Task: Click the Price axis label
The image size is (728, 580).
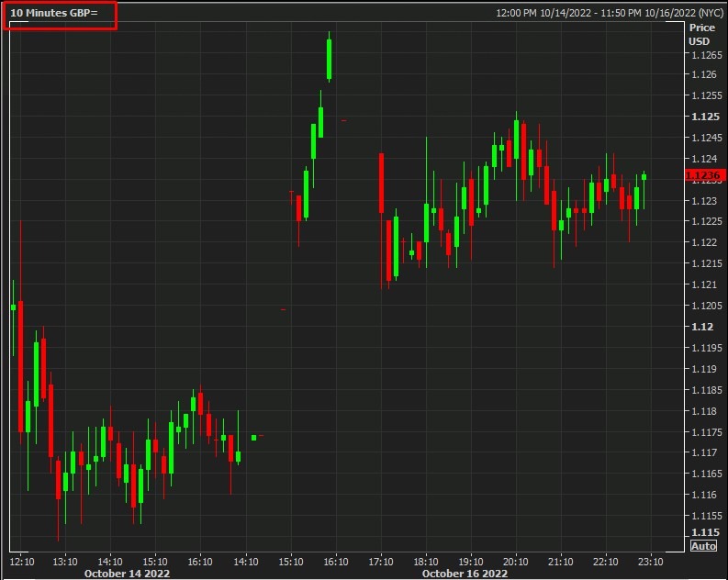Action: tap(702, 28)
